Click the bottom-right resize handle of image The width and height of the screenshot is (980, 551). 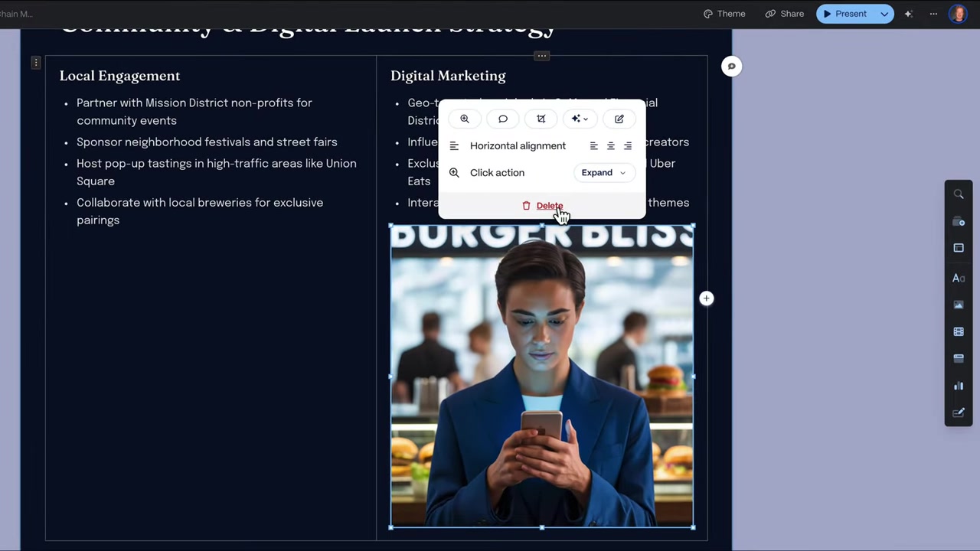(x=694, y=527)
